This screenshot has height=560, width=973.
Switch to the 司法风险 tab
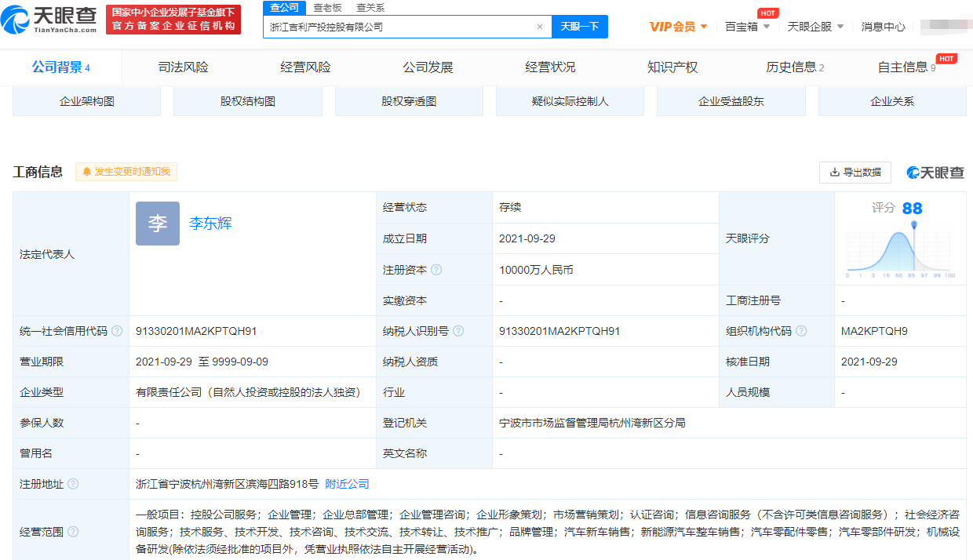183,67
